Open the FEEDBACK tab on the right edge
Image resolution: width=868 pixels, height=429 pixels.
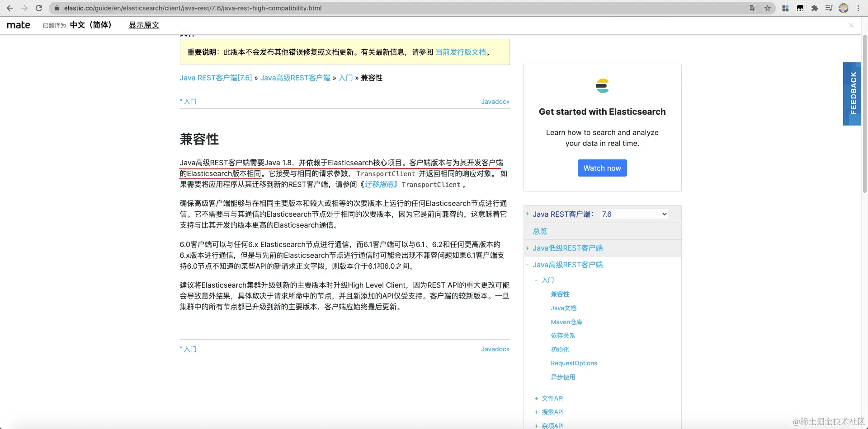(853, 93)
